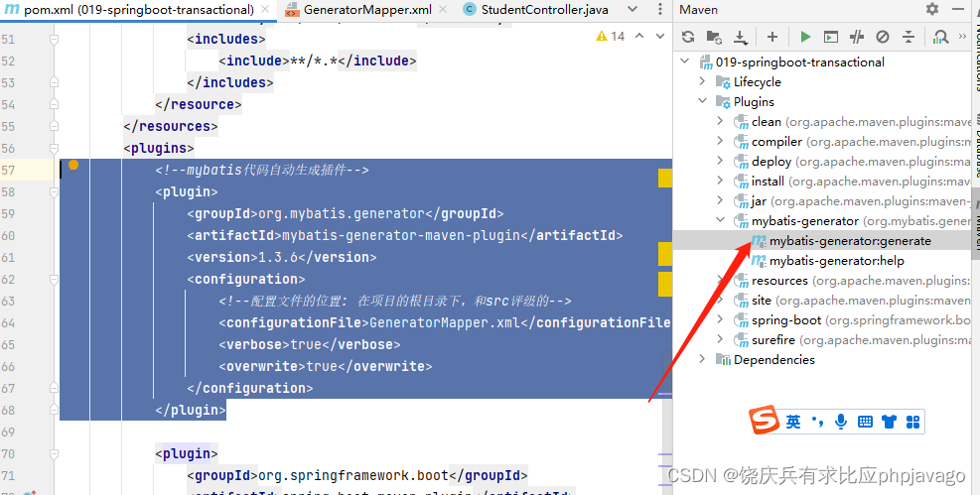The height and width of the screenshot is (495, 980).
Task: Click the intention lightbulb on line 57
Action: point(73,165)
